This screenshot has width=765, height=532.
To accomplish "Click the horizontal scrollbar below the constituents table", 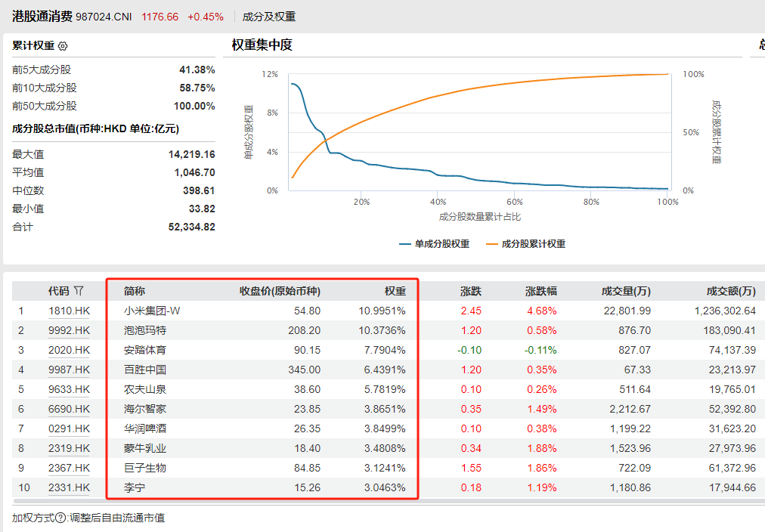I will pos(389,501).
